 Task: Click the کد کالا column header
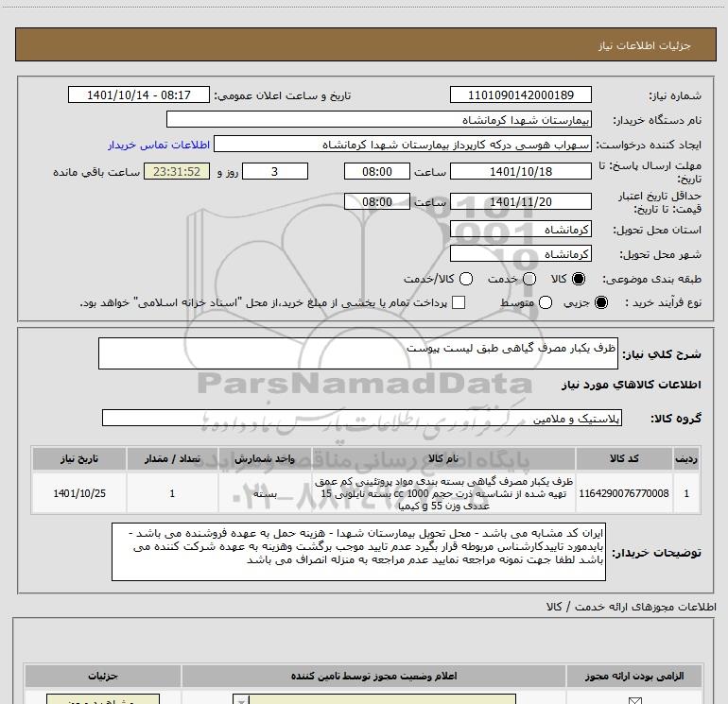pyautogui.click(x=624, y=458)
